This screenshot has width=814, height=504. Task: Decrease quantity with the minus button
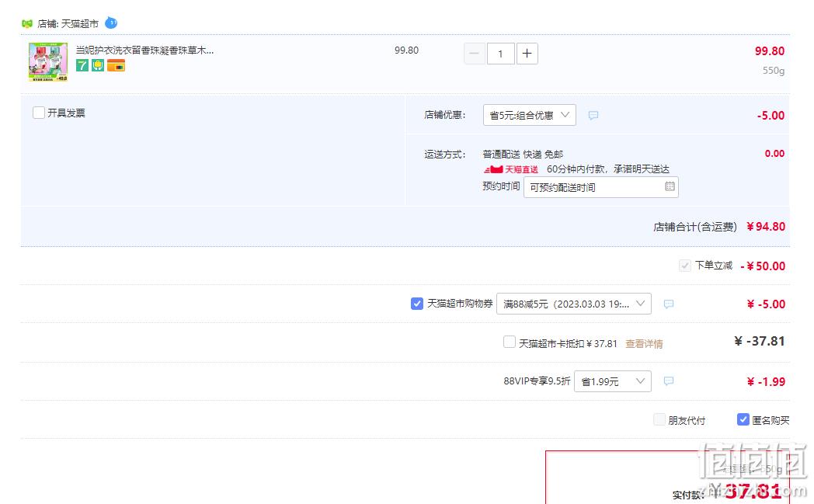coord(474,54)
